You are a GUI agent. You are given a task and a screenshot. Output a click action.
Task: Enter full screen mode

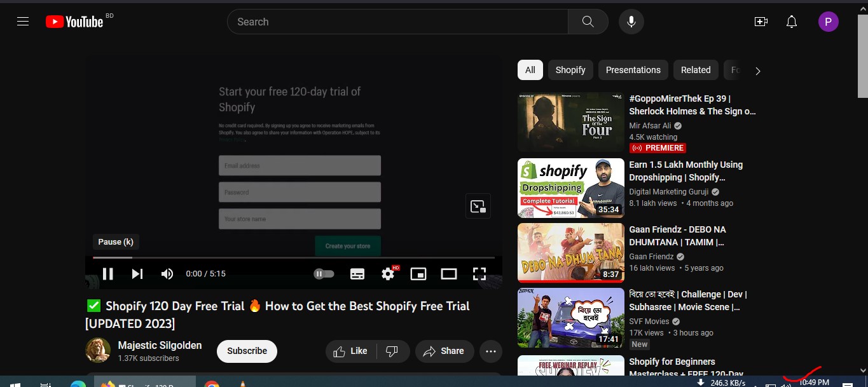pyautogui.click(x=479, y=274)
